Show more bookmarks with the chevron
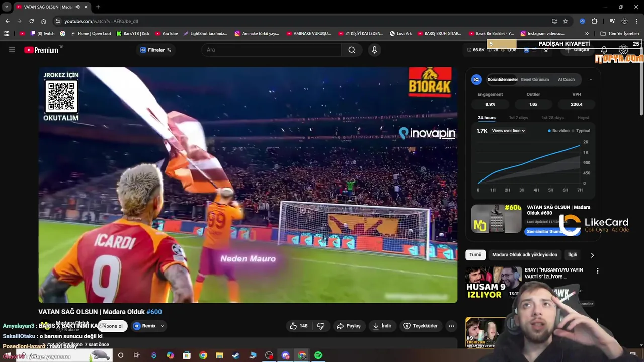Image resolution: width=644 pixels, height=362 pixels. click(x=587, y=34)
